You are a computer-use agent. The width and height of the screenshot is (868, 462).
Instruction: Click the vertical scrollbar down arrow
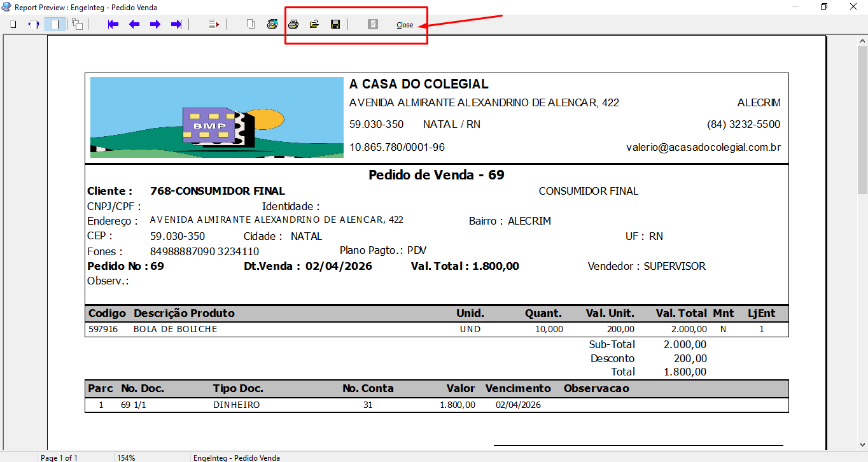pyautogui.click(x=862, y=445)
